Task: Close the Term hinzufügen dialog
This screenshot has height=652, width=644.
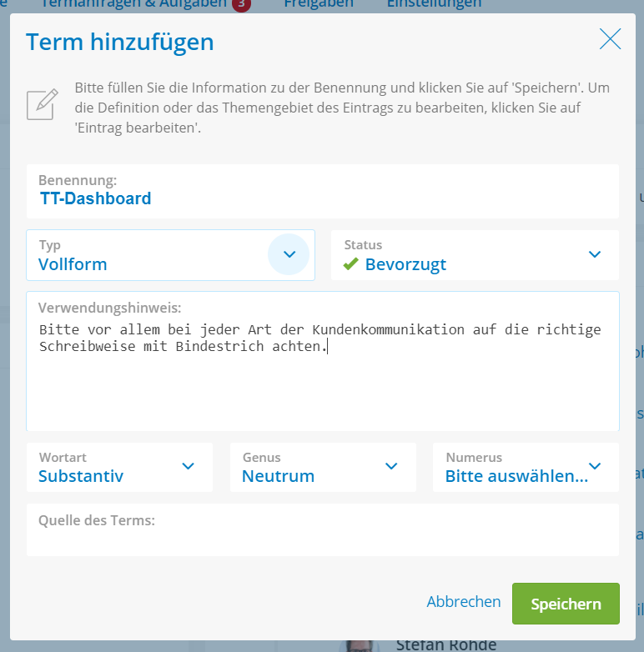Action: click(610, 38)
